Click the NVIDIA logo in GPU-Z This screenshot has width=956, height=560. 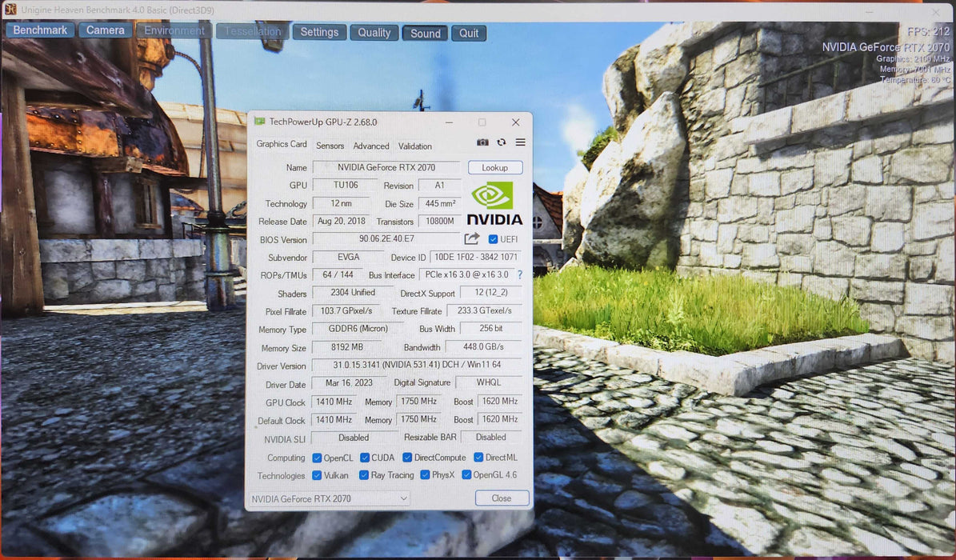coord(494,204)
